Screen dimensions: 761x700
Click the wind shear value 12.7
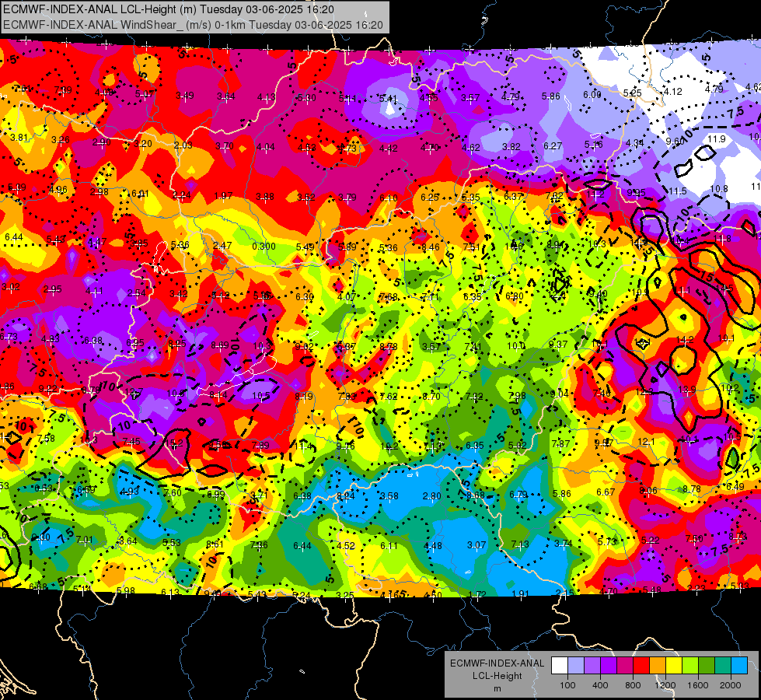click(x=134, y=392)
